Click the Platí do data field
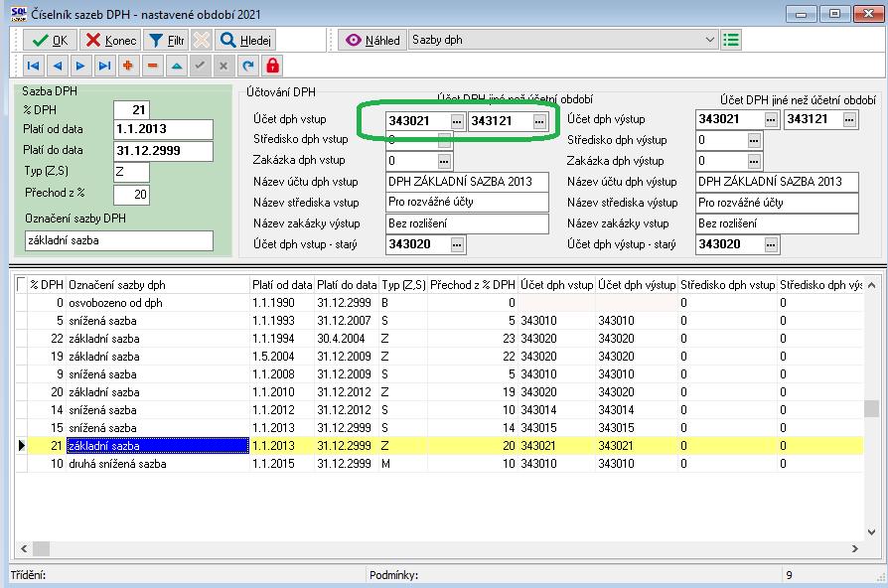 pos(163,151)
